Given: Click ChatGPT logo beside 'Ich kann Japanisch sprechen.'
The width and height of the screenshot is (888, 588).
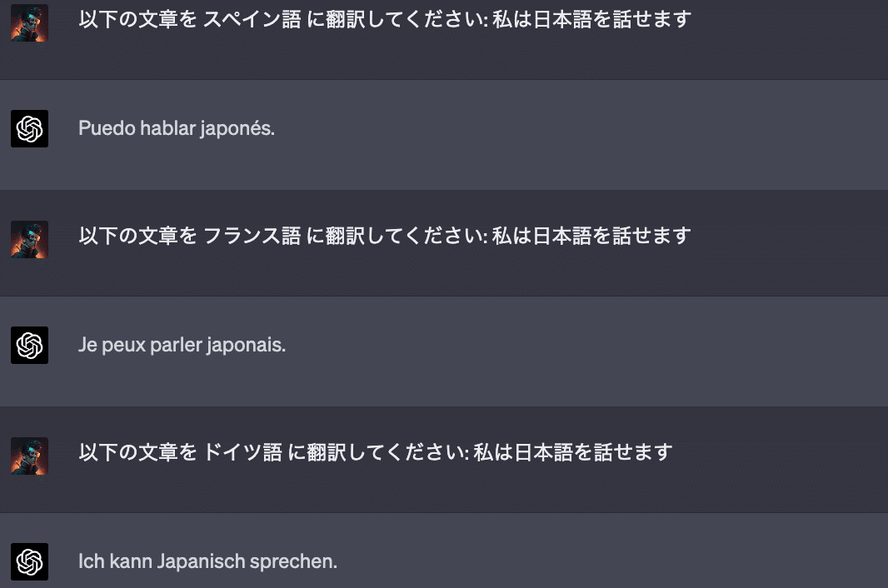Looking at the screenshot, I should (29, 561).
